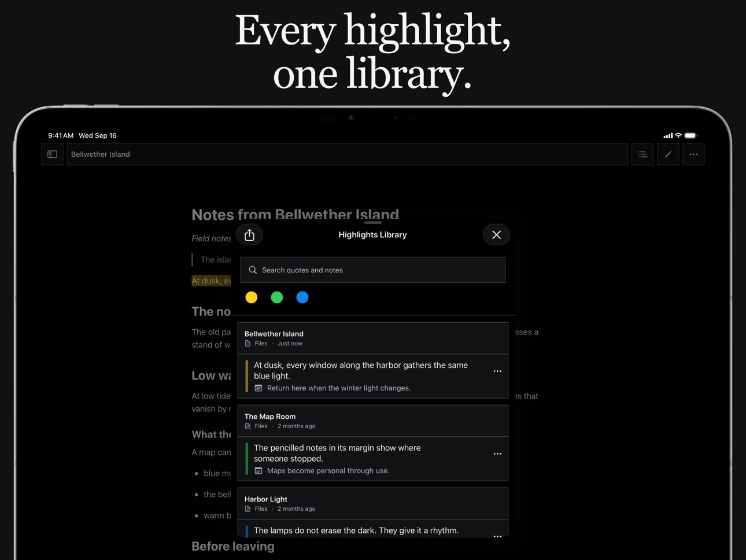Image resolution: width=746 pixels, height=560 pixels.
Task: Tap the 'Highlights Library' sheet title
Action: coord(372,235)
